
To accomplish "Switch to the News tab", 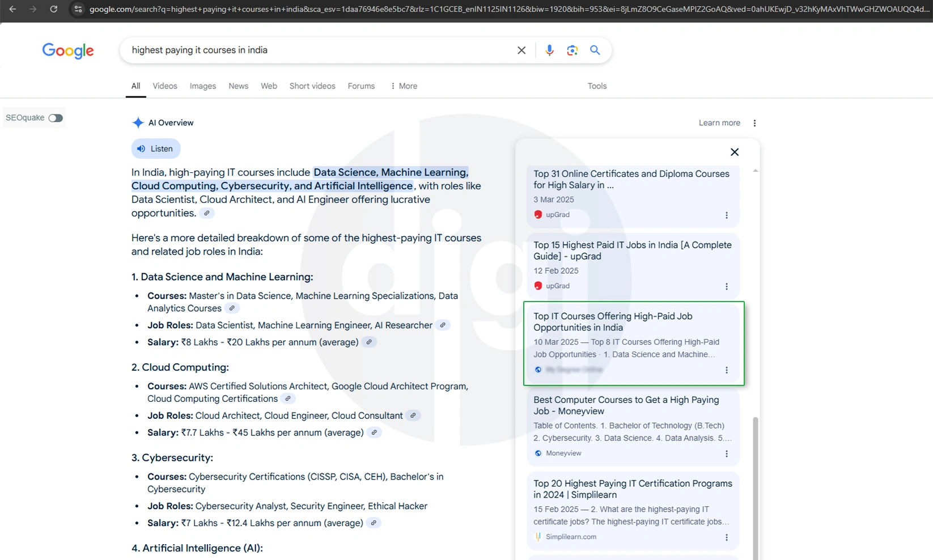I will [x=239, y=86].
